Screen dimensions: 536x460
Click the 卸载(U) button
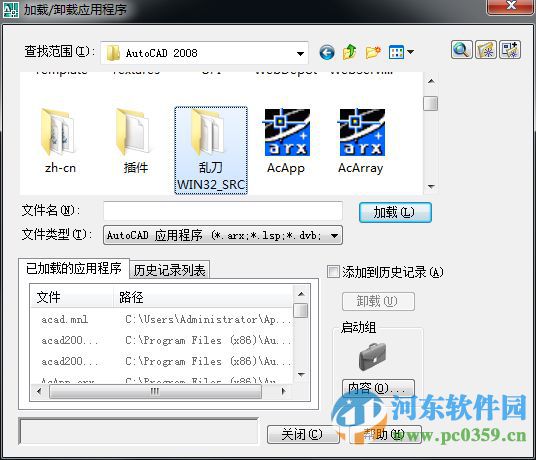(378, 301)
